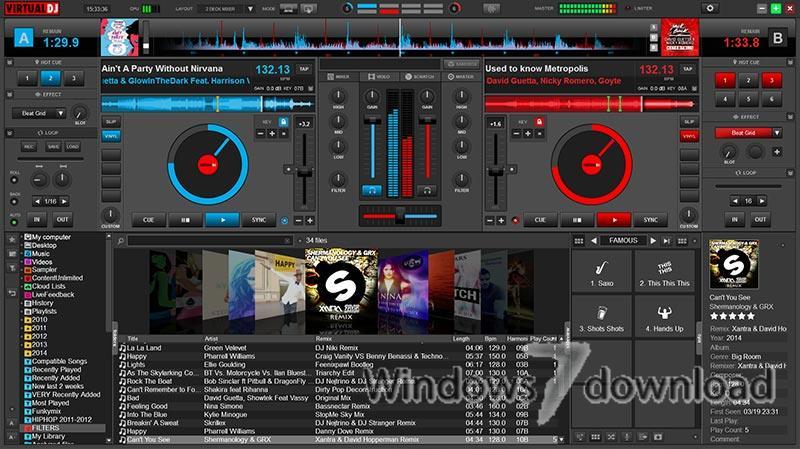Click deck A key lock padlock
The height and width of the screenshot is (449, 800).
click(283, 122)
